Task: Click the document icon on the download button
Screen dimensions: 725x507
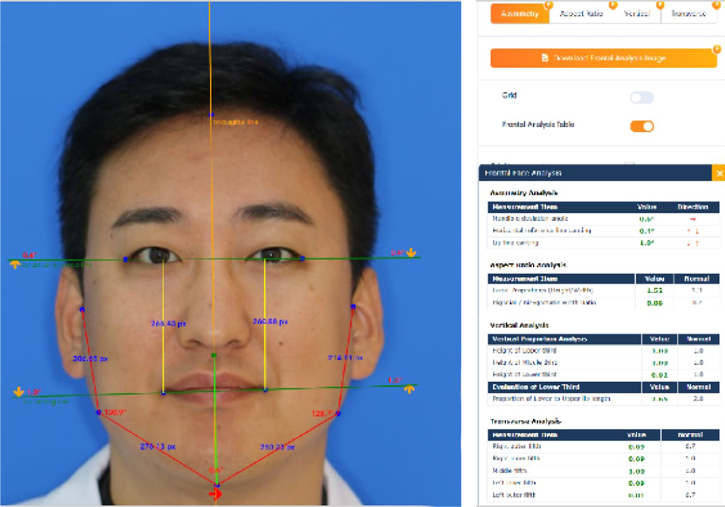Action: [545, 58]
